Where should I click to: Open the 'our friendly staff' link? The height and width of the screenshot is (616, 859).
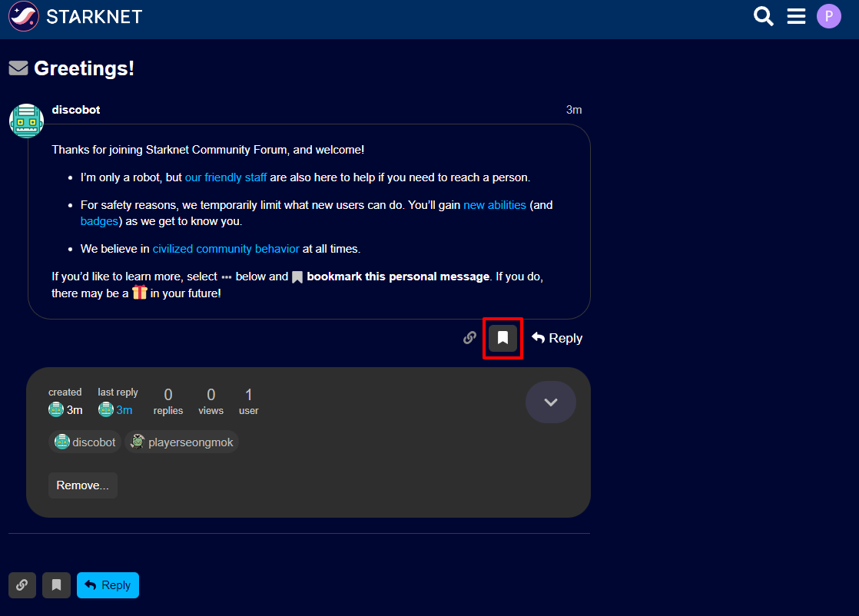[226, 177]
